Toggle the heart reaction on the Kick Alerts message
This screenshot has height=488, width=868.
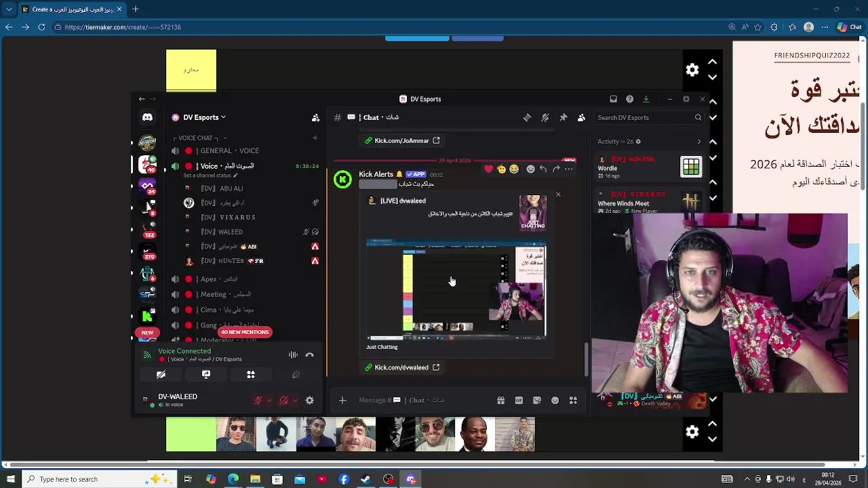(488, 169)
